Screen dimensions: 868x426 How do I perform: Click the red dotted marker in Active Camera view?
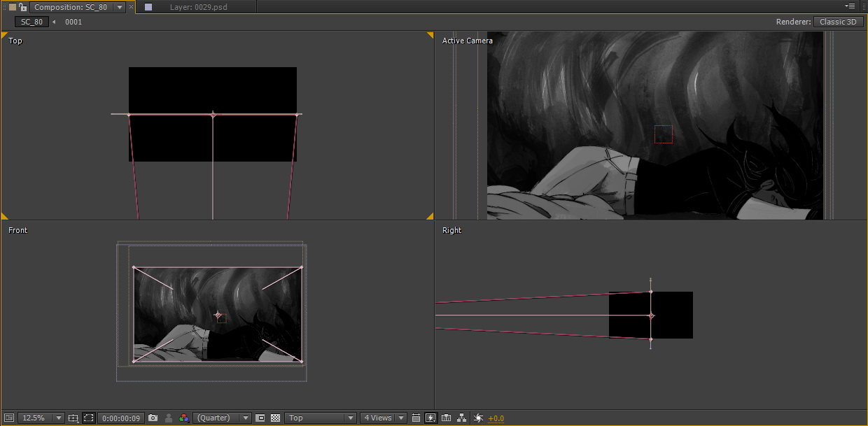point(664,134)
